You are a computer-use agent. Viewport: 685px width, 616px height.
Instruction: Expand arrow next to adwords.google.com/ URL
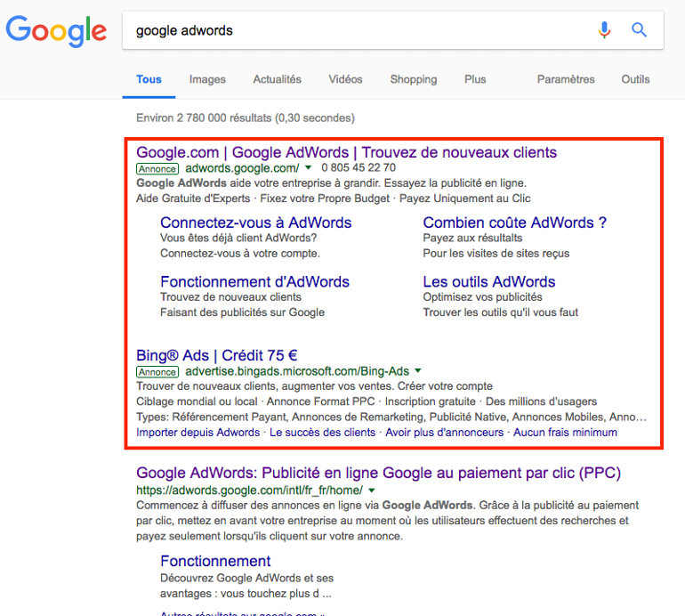(x=308, y=167)
